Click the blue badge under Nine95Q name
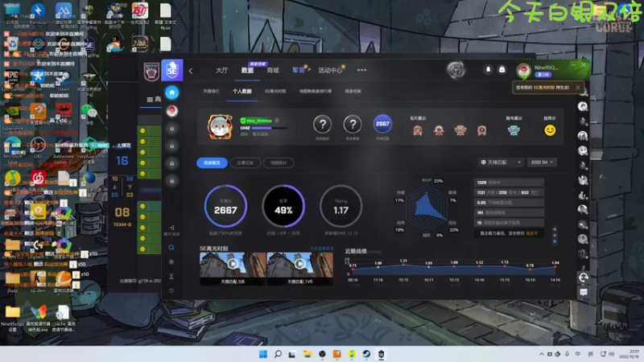 pyautogui.click(x=543, y=75)
